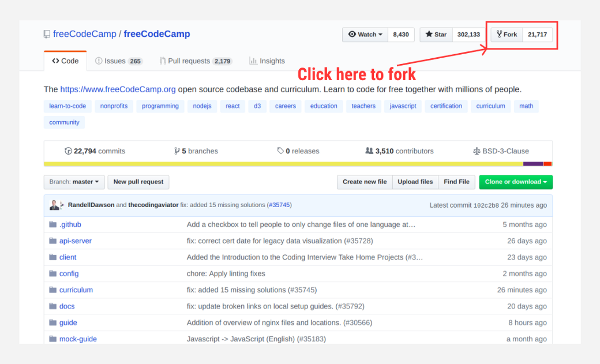Open the Pull requests tab

(x=196, y=61)
